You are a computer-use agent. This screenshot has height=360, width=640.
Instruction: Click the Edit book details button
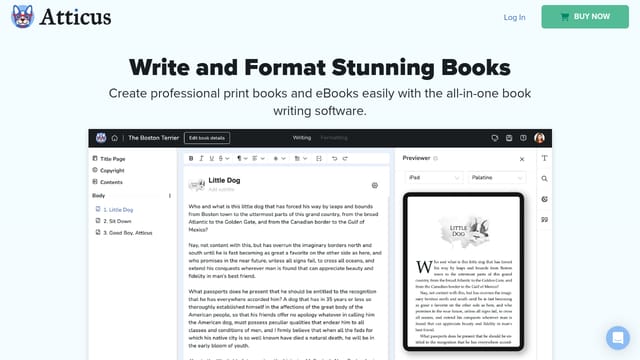(207, 138)
